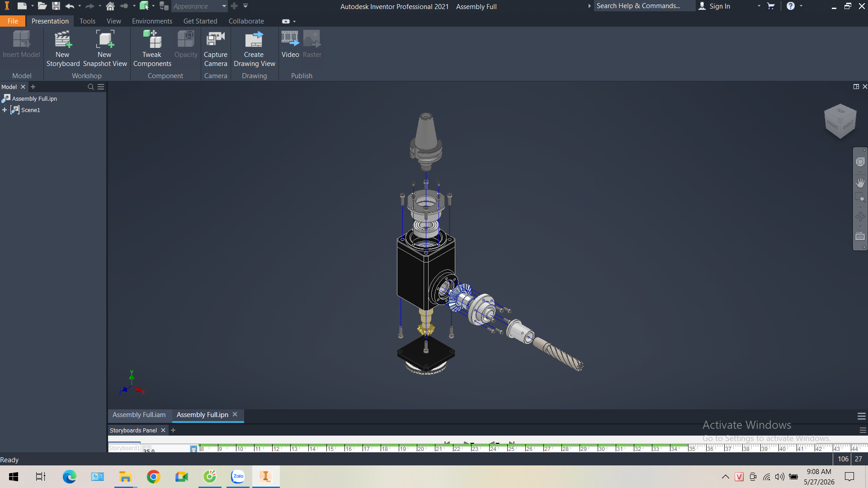Select the Pan hand tool in the navigation bar
Image resolution: width=868 pixels, height=488 pixels.
click(860, 183)
